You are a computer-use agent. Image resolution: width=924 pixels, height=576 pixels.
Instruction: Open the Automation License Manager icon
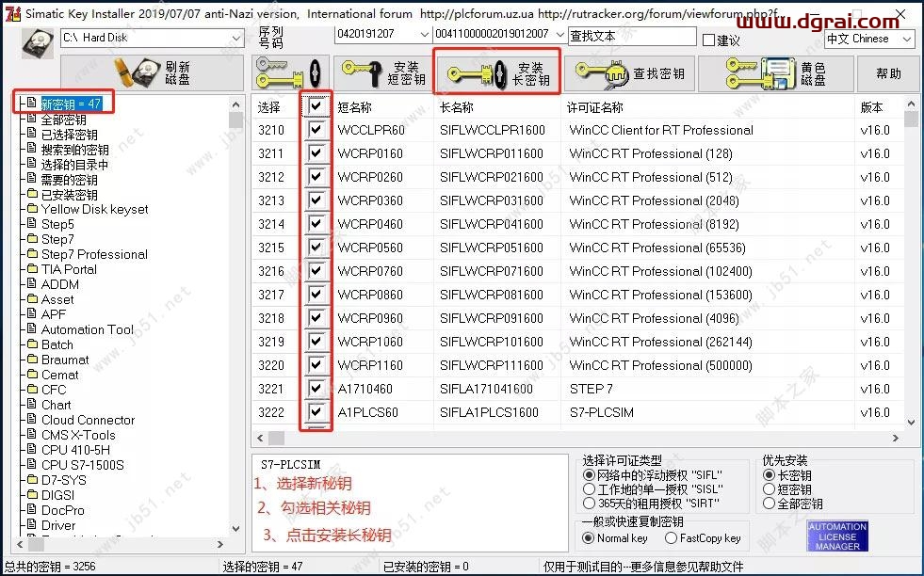pos(837,536)
